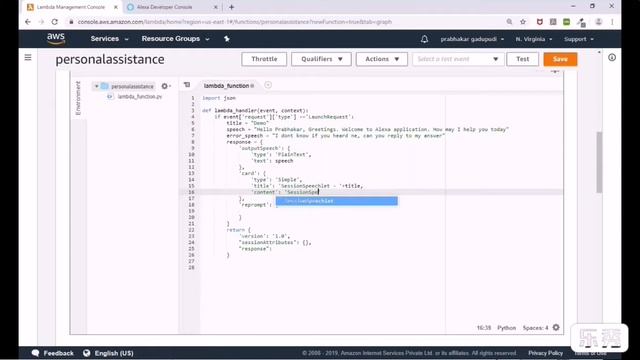Click the globe language icon in footer

[x=87, y=353]
